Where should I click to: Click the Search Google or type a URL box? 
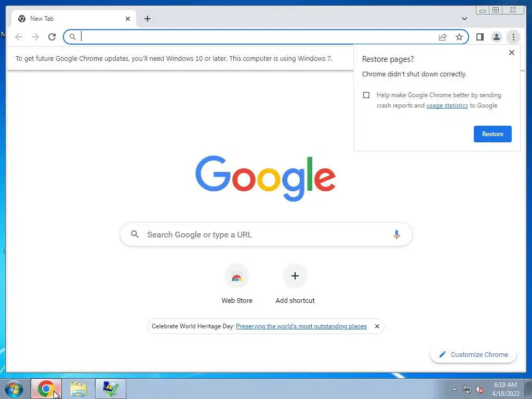[266, 234]
